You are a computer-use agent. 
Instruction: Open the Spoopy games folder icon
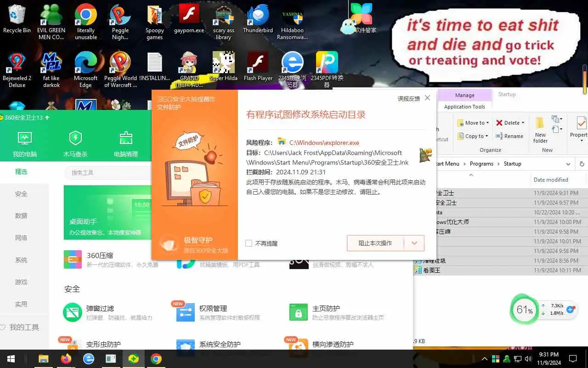(x=155, y=22)
